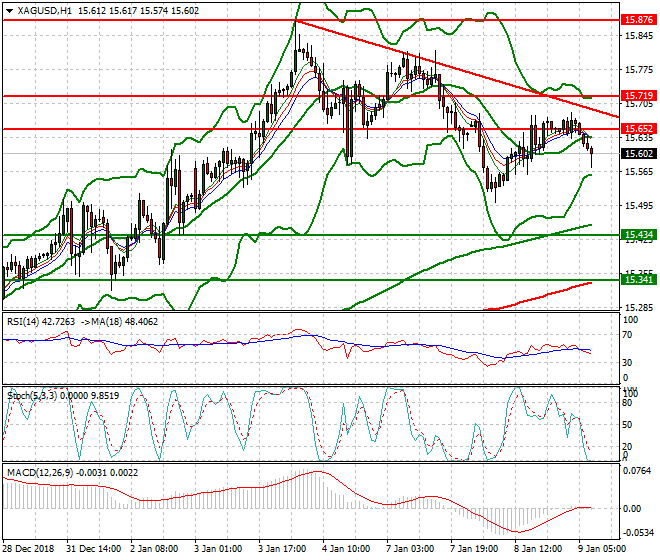The height and width of the screenshot is (560, 660).
Task: Select the red 15.876 resistance price label
Action: tap(639, 20)
